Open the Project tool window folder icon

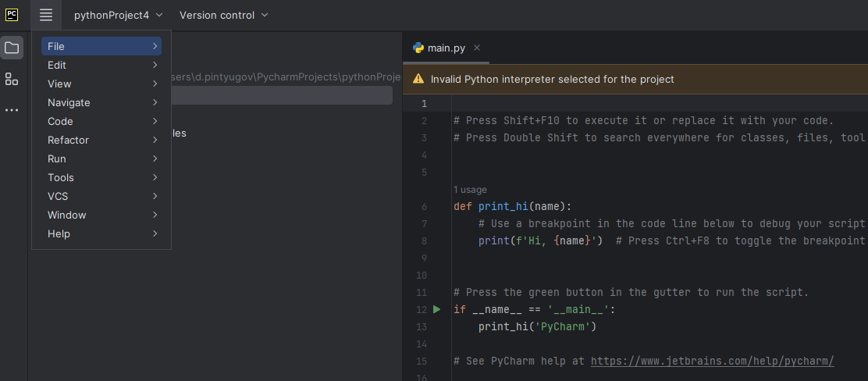pyautogui.click(x=12, y=48)
